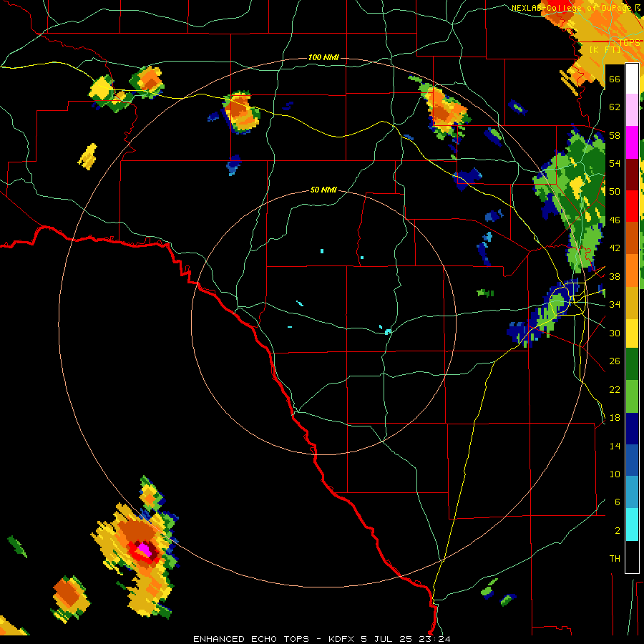This screenshot has width=644, height=644.
Task: Click the 'KDFX' radar site identifier
Action: point(342,639)
